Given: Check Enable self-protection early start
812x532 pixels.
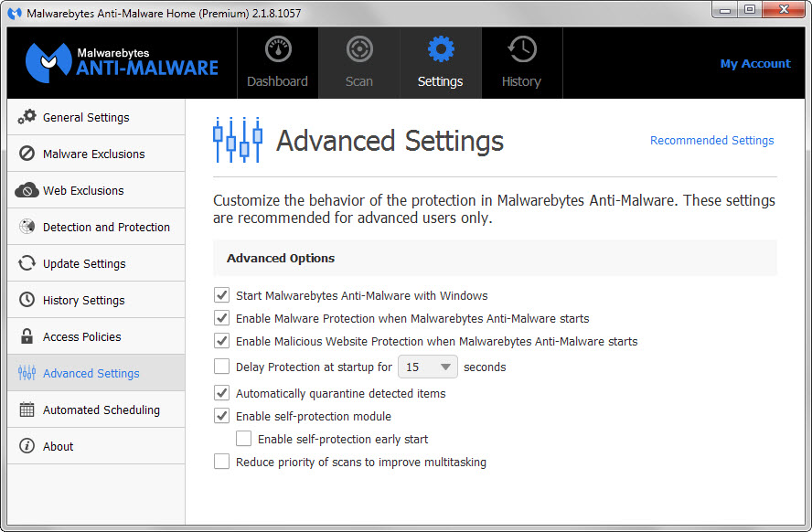Looking at the screenshot, I should click(244, 439).
